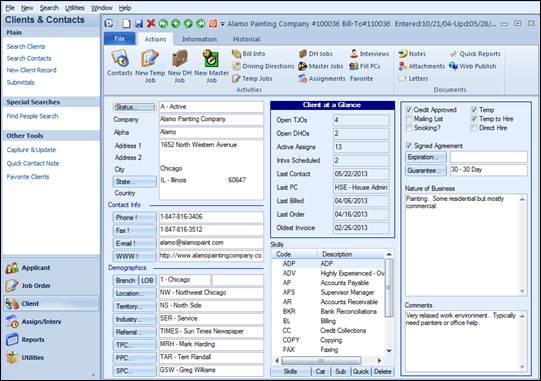Image resolution: width=541 pixels, height=381 pixels.
Task: Open Fill PCs
Action: (x=365, y=66)
